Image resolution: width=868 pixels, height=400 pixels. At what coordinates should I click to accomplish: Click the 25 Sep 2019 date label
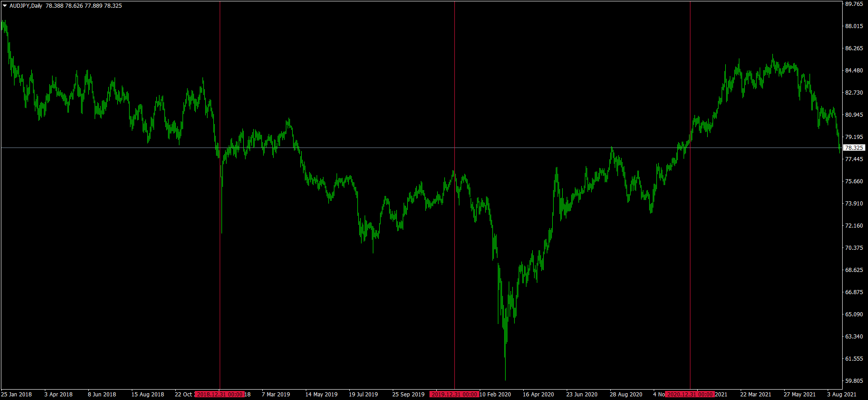408,395
